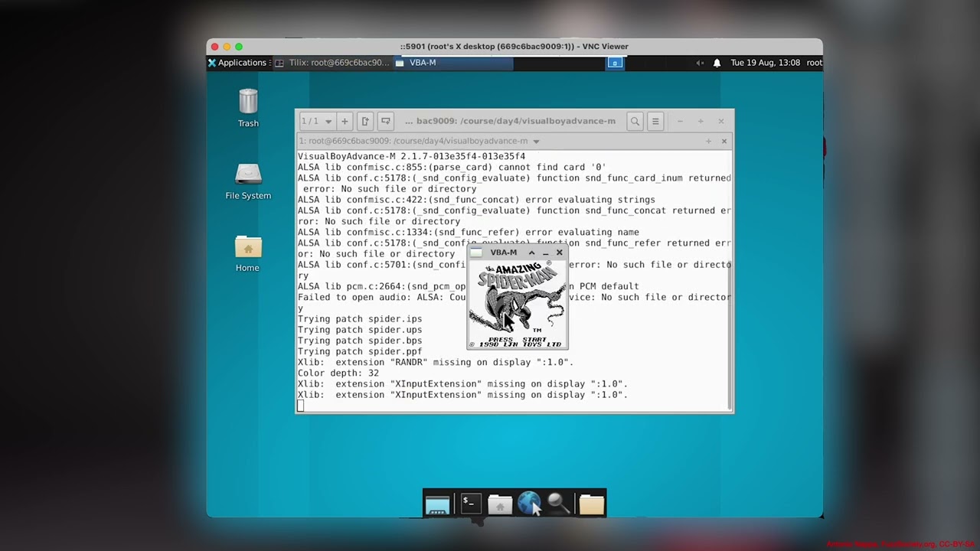
Task: Click the line 'Trying patch spider.ips'
Action: [360, 319]
